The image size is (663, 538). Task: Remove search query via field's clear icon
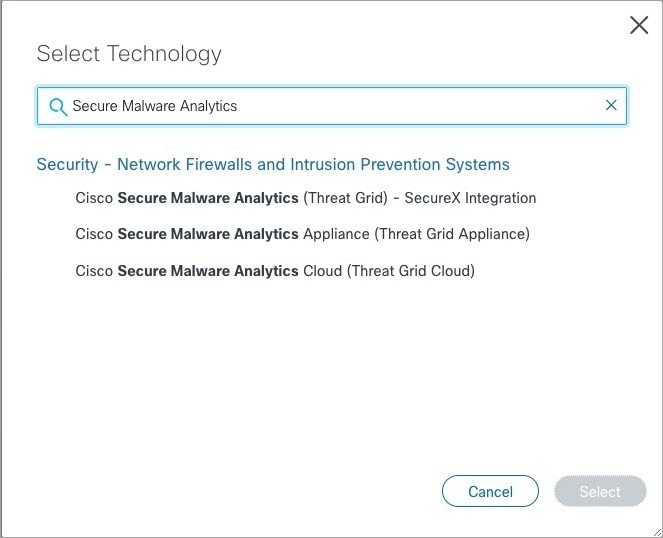pyautogui.click(x=611, y=105)
